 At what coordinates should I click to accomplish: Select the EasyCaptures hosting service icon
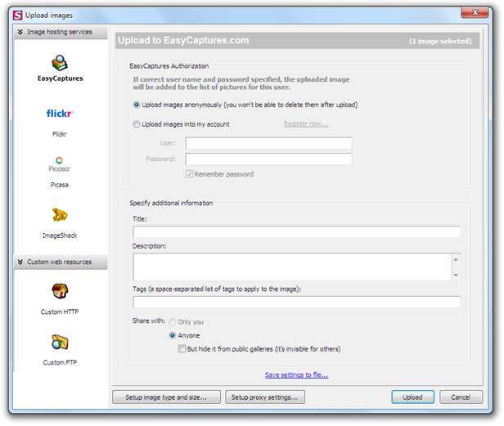click(x=60, y=63)
